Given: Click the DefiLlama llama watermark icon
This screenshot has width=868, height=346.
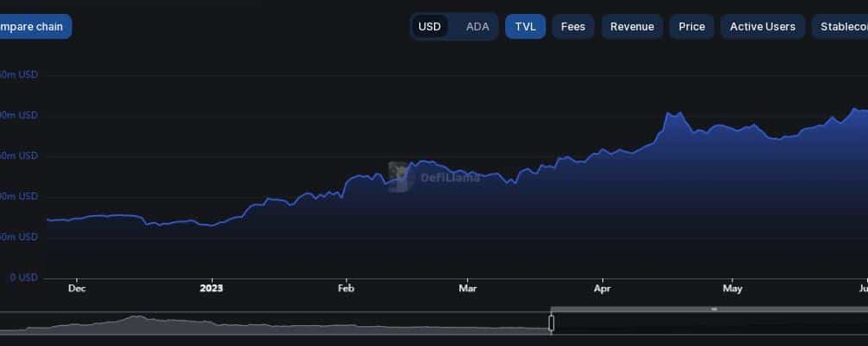Looking at the screenshot, I should coord(400,177).
